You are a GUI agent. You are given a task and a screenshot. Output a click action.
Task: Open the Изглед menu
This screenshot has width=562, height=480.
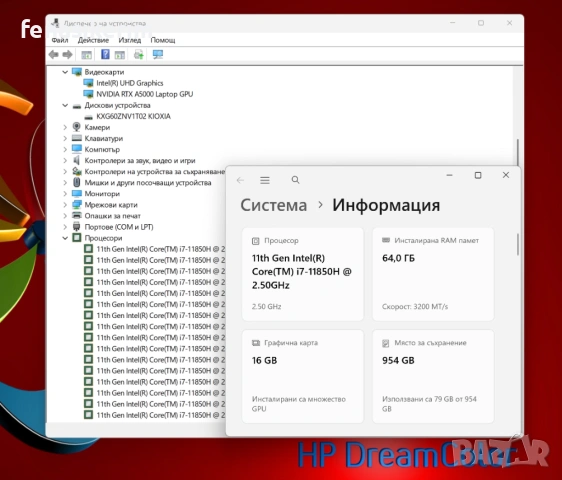[130, 40]
